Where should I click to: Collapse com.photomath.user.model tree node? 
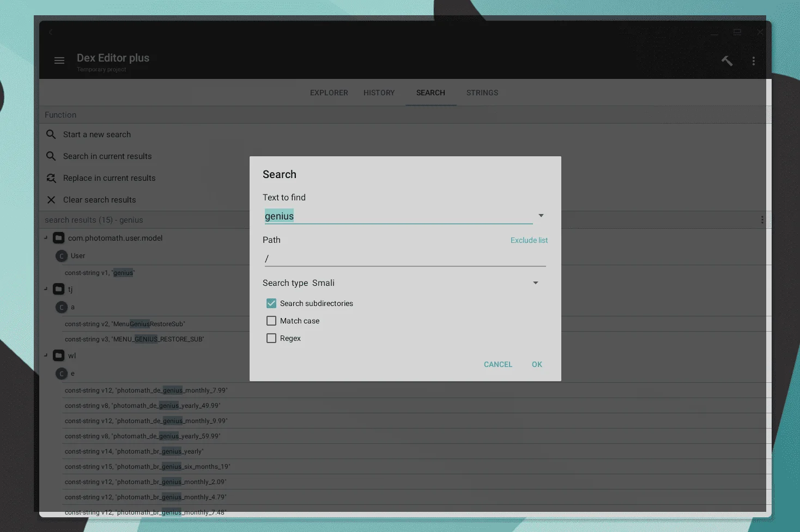pyautogui.click(x=46, y=238)
